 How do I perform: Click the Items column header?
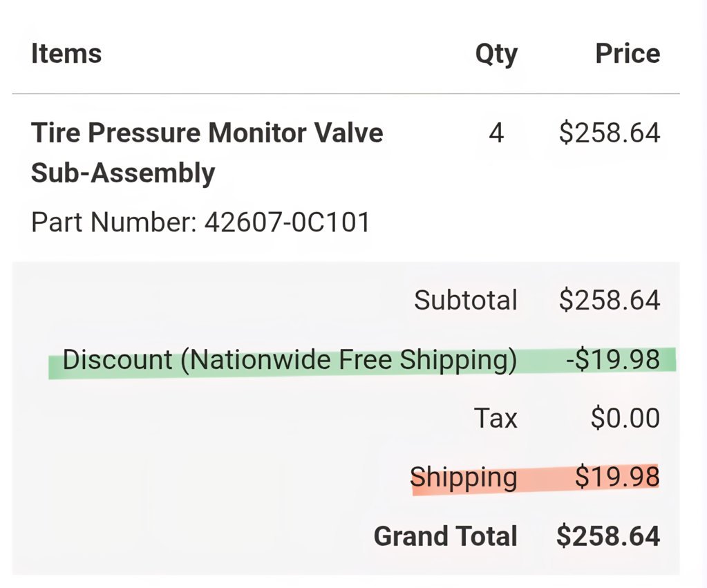(66, 54)
